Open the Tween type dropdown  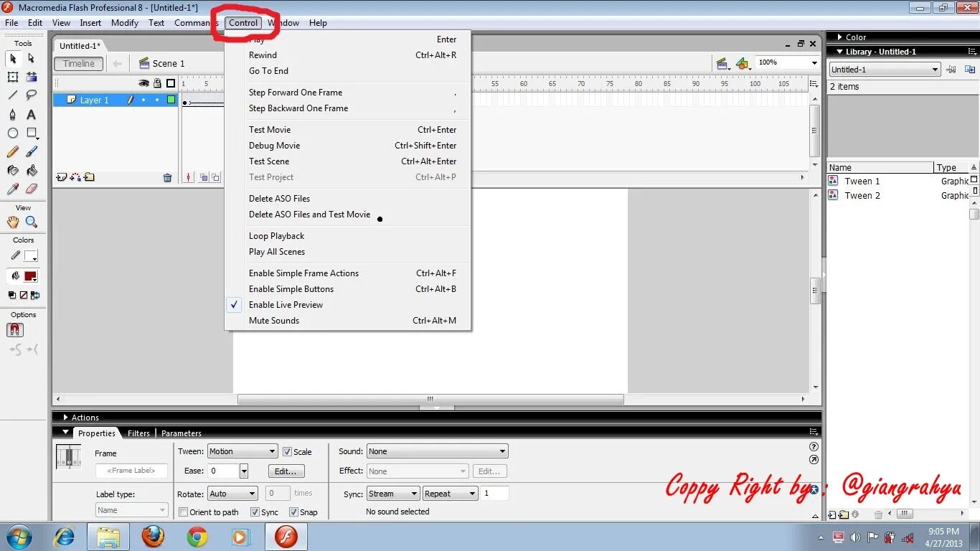(242, 451)
